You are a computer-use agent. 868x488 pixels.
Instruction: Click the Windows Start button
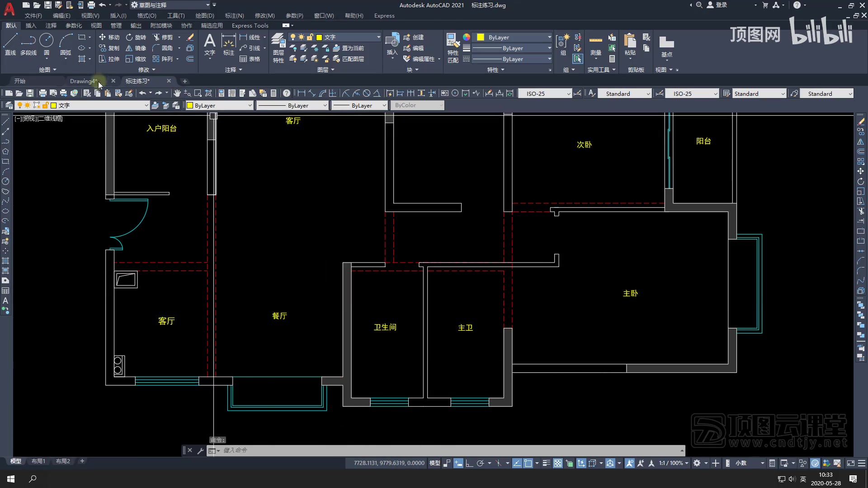point(11,479)
